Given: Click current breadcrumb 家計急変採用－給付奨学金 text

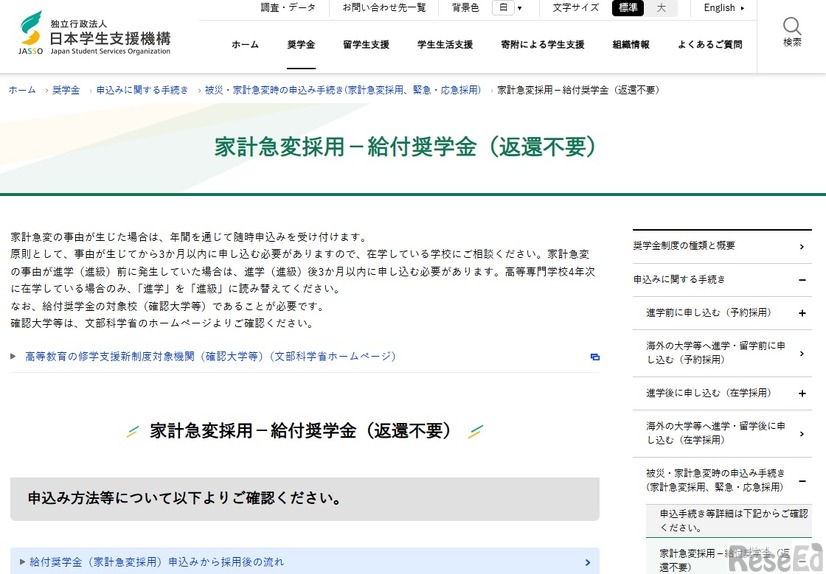Looking at the screenshot, I should point(578,90).
